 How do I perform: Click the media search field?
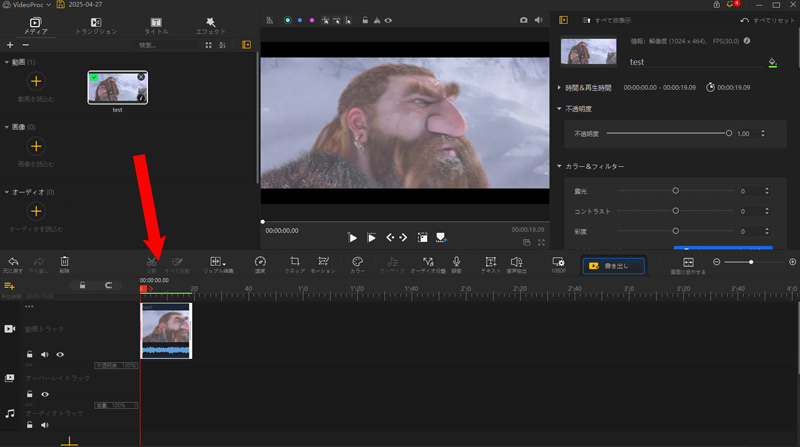click(x=166, y=45)
